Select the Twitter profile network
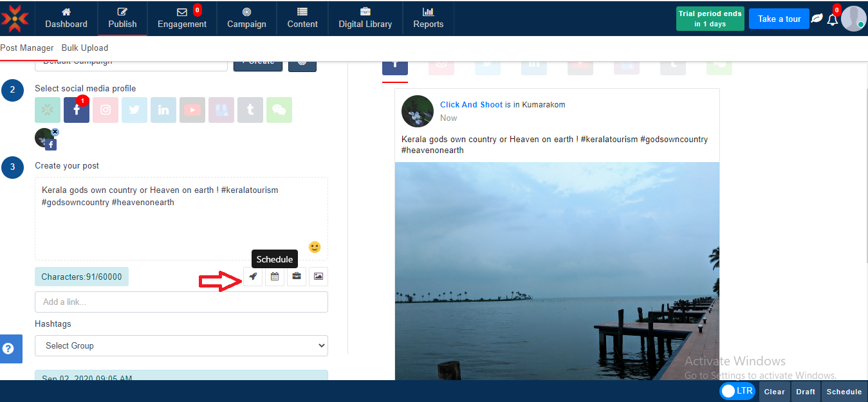This screenshot has height=402, width=868. tap(134, 110)
